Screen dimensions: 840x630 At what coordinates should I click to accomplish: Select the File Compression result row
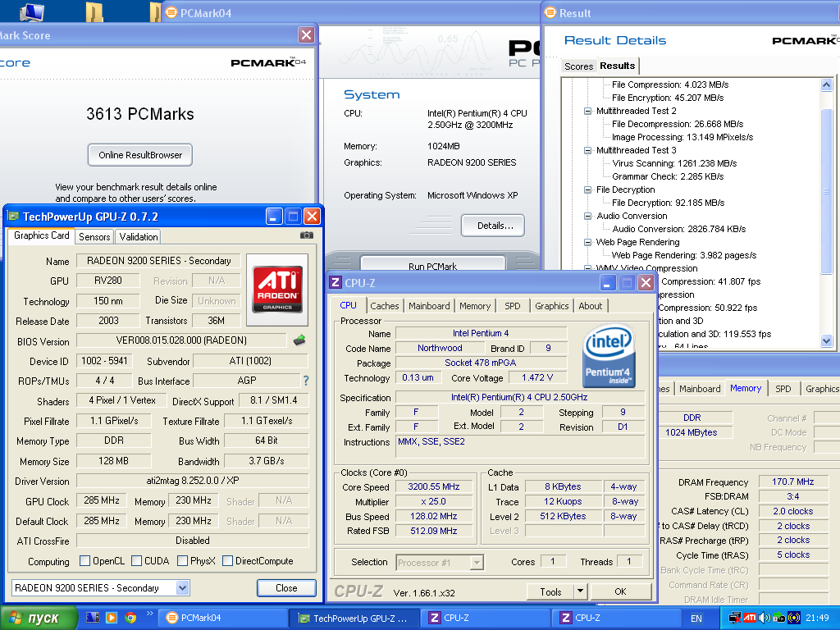(x=670, y=84)
